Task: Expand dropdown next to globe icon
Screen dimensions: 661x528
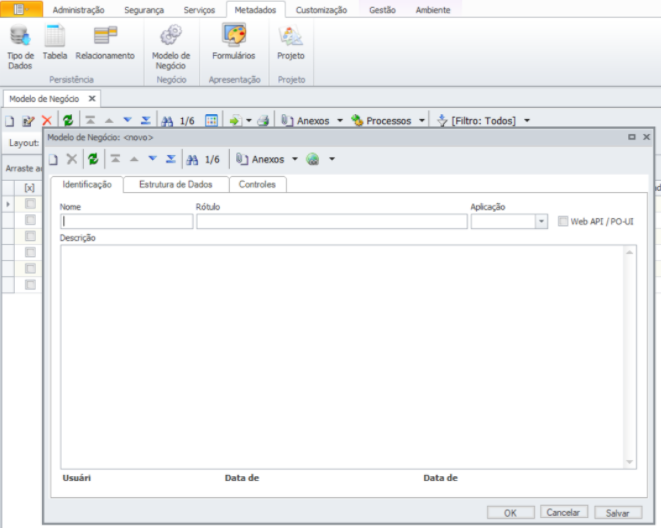Action: pyautogui.click(x=332, y=159)
